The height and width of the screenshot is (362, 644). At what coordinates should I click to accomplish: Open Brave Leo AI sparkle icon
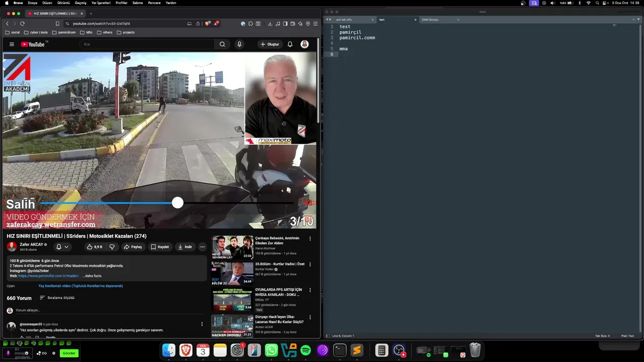(300, 24)
